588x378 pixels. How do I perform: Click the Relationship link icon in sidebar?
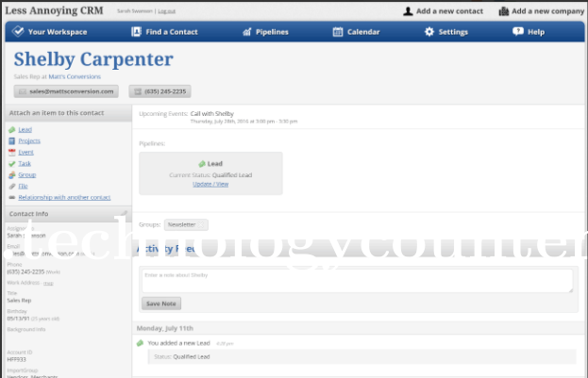pos(12,197)
